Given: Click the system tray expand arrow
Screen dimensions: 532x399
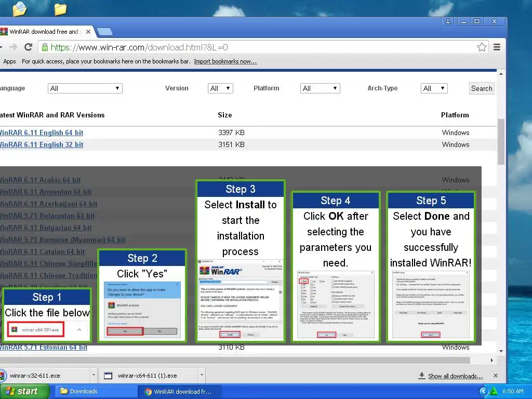Looking at the screenshot, I should pyautogui.click(x=484, y=392).
